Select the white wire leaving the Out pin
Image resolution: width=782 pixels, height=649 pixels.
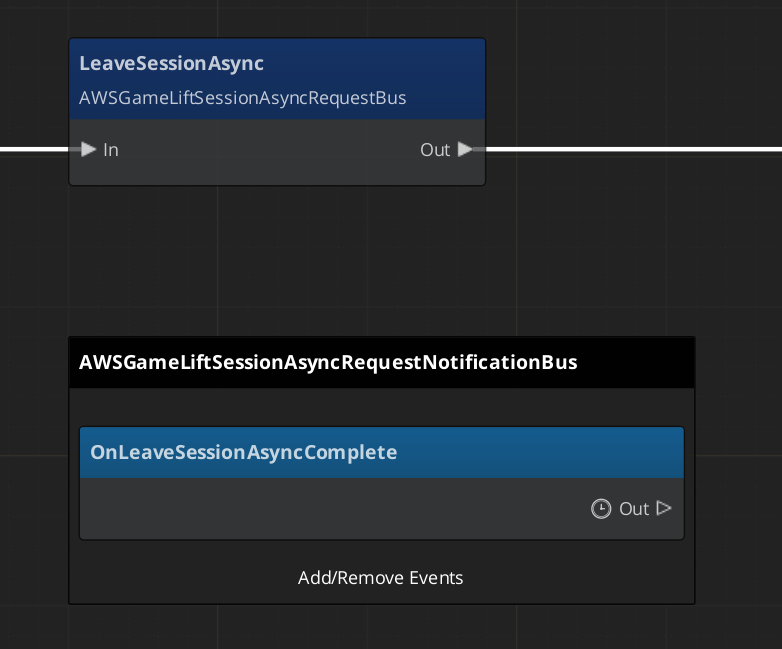pyautogui.click(x=630, y=150)
